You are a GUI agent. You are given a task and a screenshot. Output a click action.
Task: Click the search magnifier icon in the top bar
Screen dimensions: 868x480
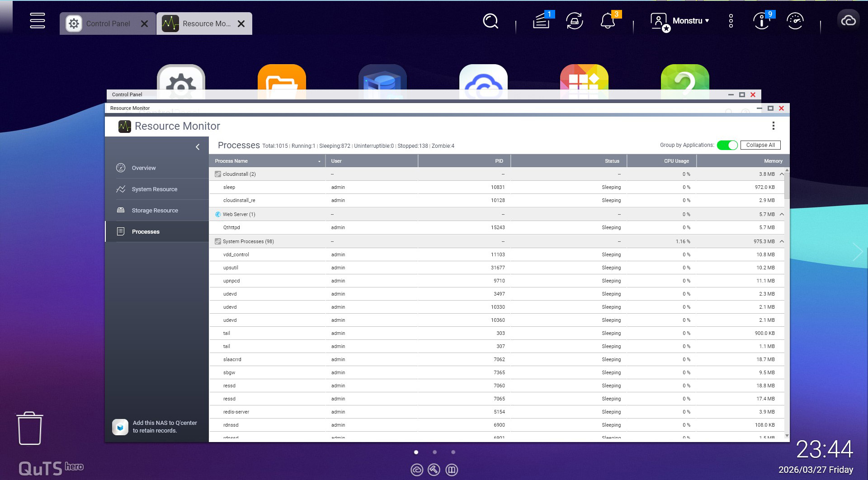491,21
